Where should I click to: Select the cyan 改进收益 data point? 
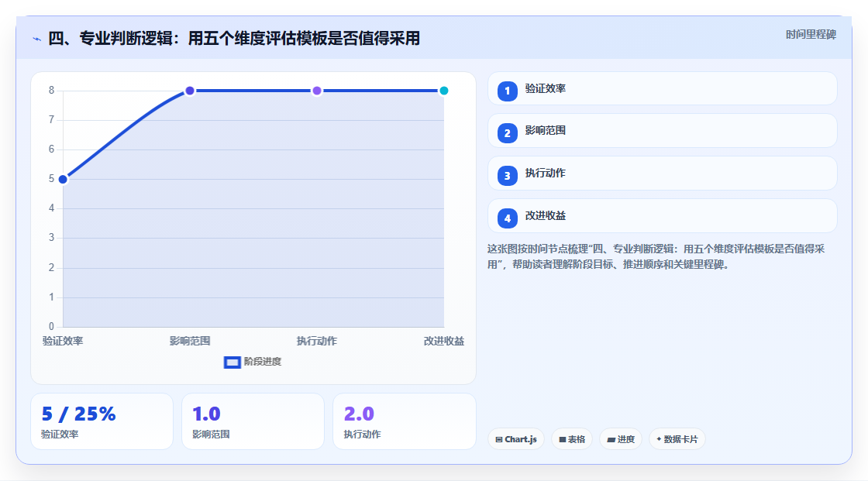443,91
